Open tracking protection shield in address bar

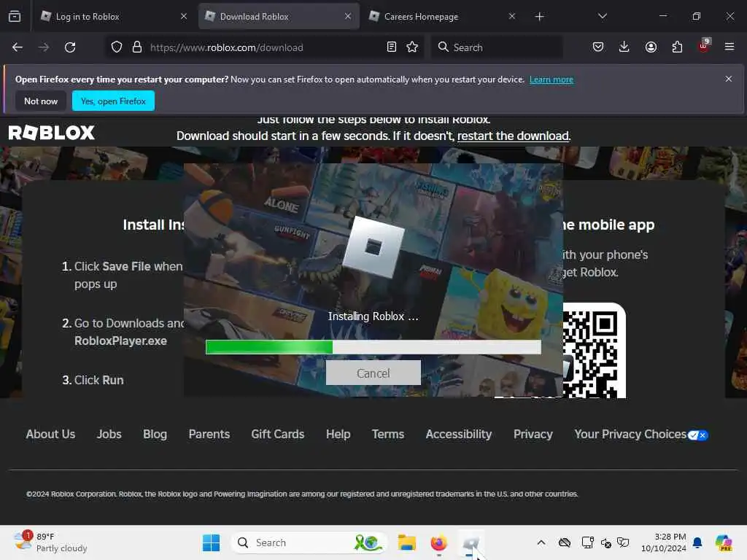point(117,47)
